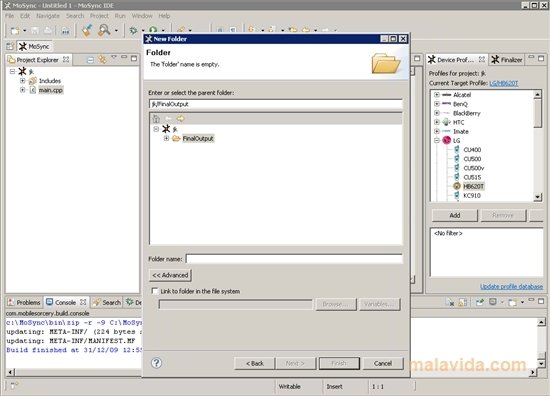This screenshot has height=396, width=550.
Task: Select the HB620T device profile
Action: click(x=473, y=186)
